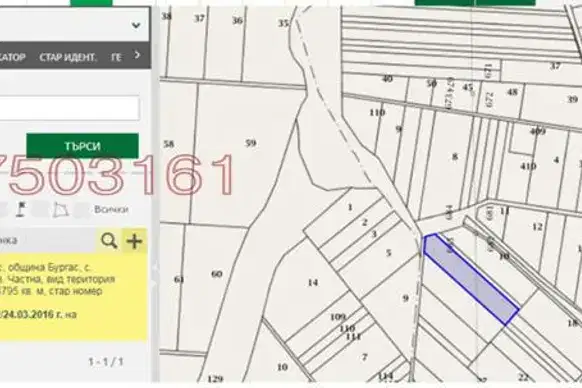Click parcel 409 on the map
Image resolution: width=582 pixels, height=388 pixels.
coord(537,131)
